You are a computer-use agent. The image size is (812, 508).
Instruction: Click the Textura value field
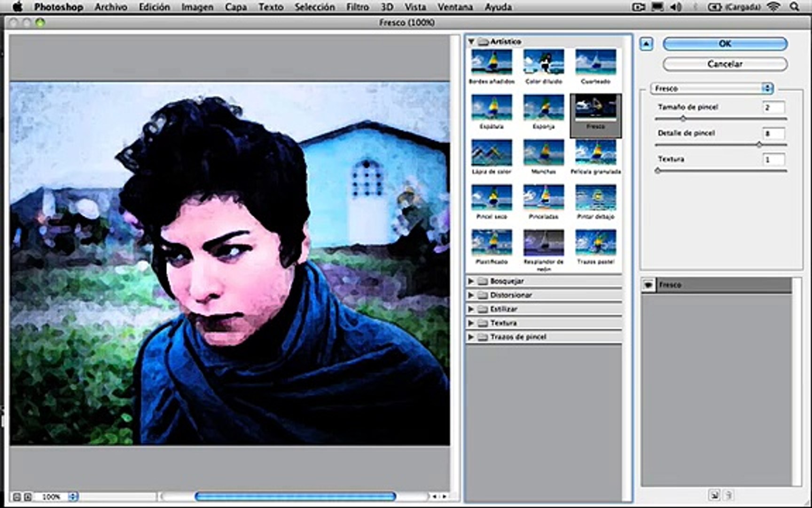point(773,159)
